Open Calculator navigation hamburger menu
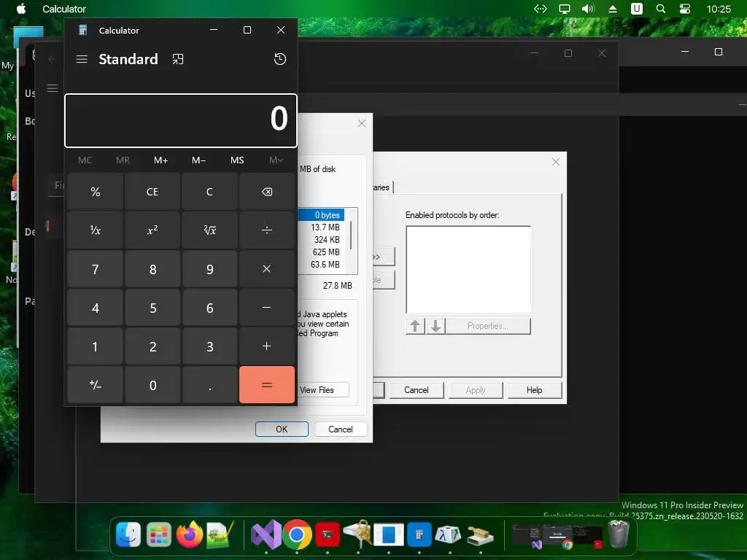Screen dimensions: 747x560 pos(82,59)
